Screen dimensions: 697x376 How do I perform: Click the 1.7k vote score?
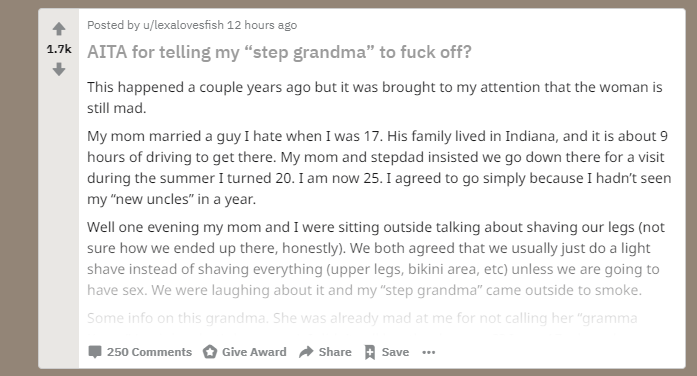59,49
